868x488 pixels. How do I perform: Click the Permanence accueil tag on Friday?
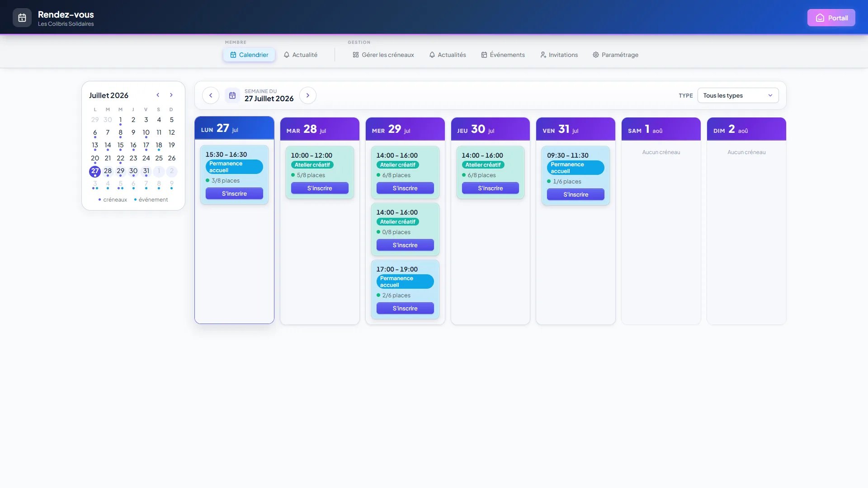[576, 168]
